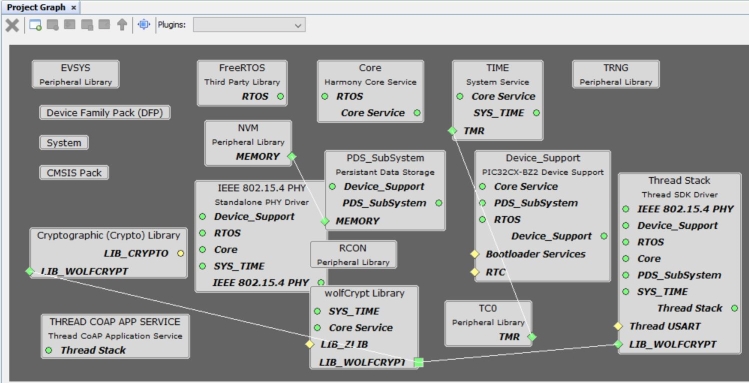The width and height of the screenshot is (749, 383).
Task: Click PDS_SubSystem capability output circle
Action: point(439,203)
